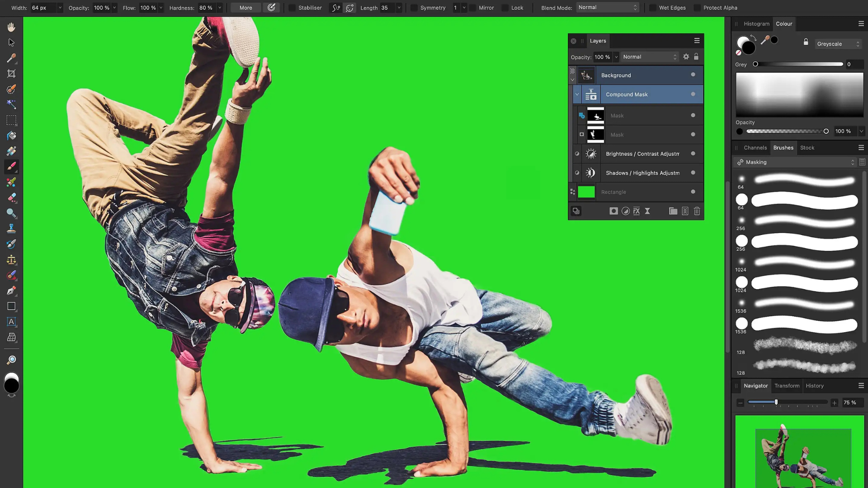Turn on Wet Edges
Viewport: 868px width, 488px height.
pos(652,8)
